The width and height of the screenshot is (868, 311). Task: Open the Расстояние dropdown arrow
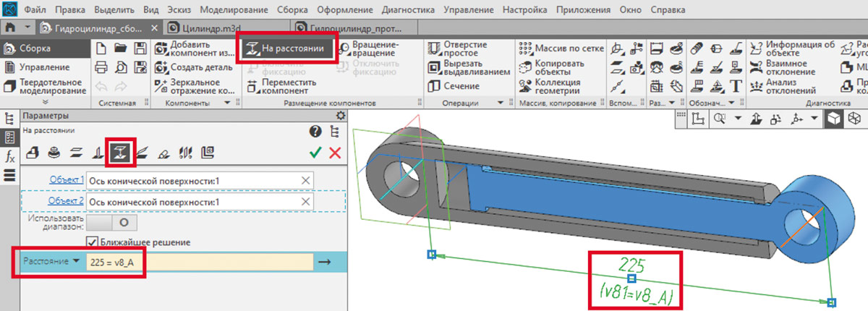[76, 261]
